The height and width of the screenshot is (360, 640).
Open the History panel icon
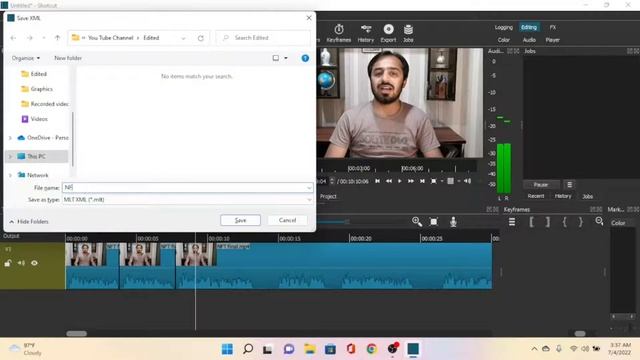[x=366, y=33]
